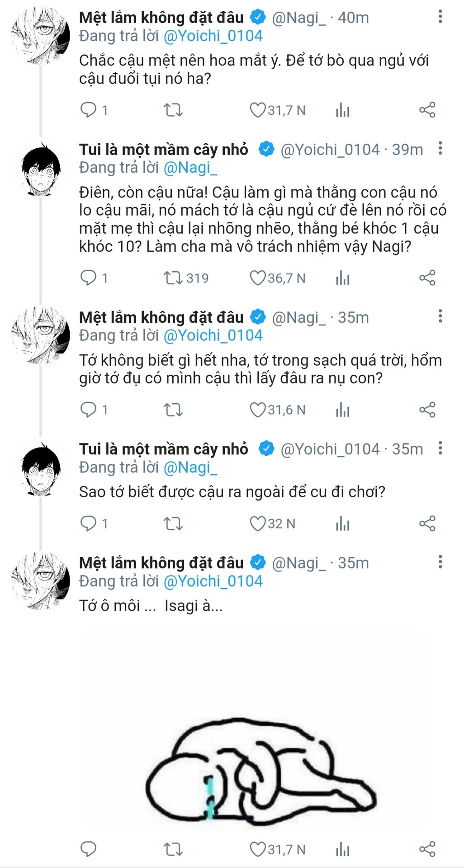Like Yoichi's tweet showing 36,7 N likes
The image size is (464, 868).
pyautogui.click(x=258, y=278)
